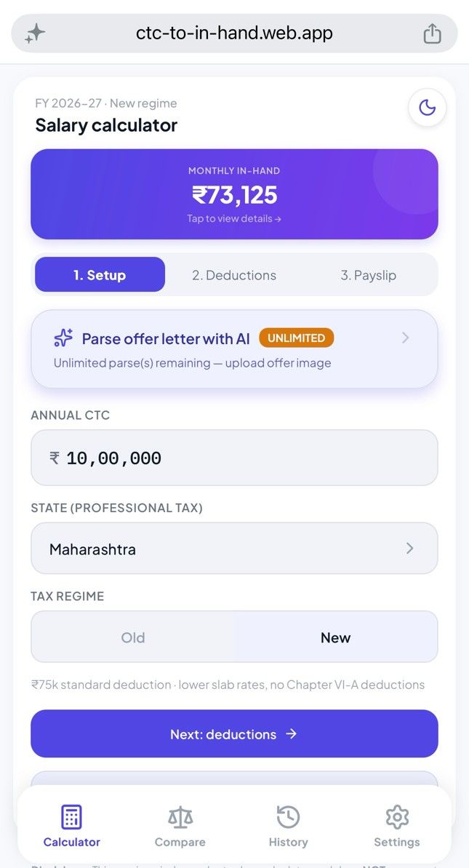
Task: Open the Calculator tab icon
Action: pyautogui.click(x=71, y=817)
